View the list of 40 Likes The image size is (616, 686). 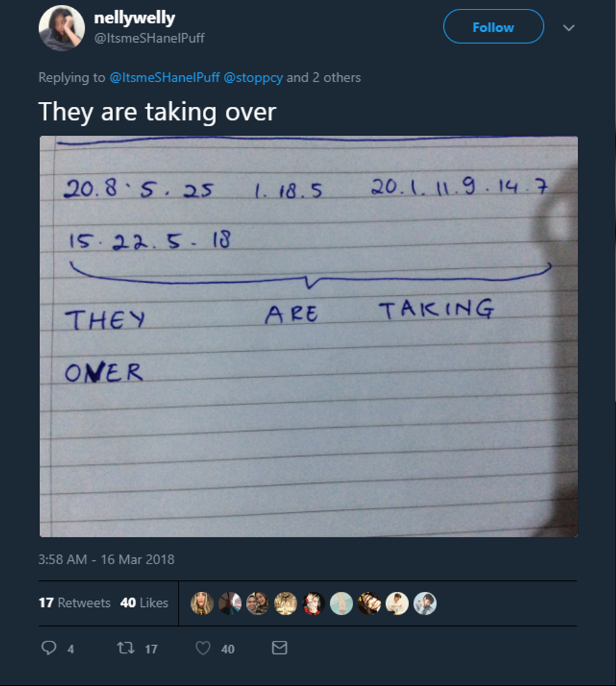click(x=144, y=602)
